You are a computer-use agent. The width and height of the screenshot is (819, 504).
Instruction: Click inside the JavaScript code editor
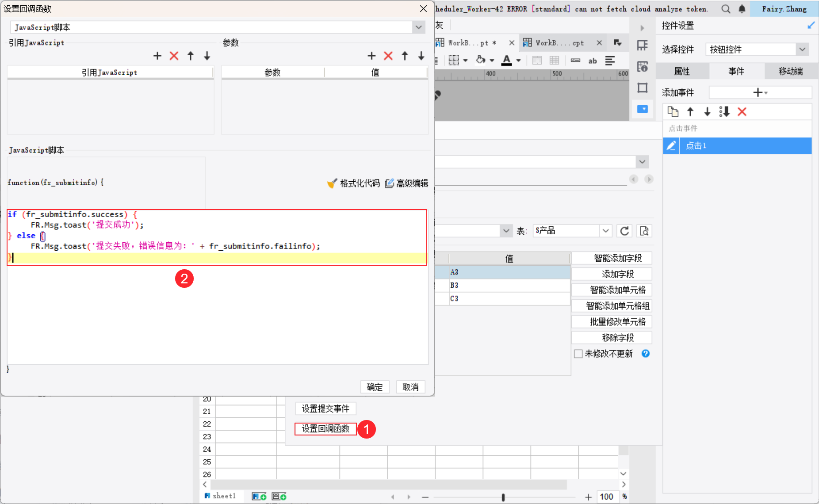pyautogui.click(x=218, y=287)
